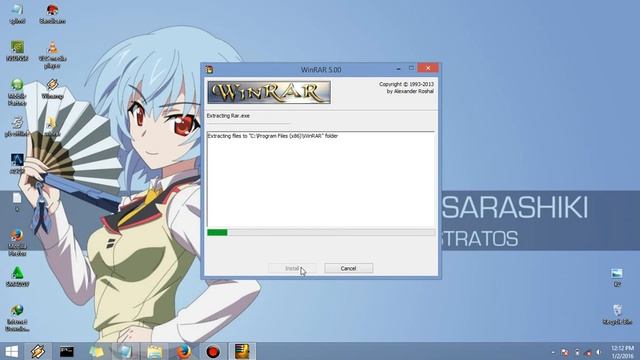
Task: Click the extraction log text area
Action: pyautogui.click(x=321, y=179)
